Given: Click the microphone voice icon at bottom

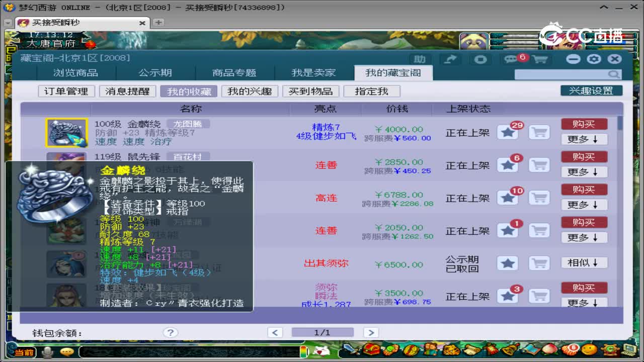Looking at the screenshot, I should (48, 351).
